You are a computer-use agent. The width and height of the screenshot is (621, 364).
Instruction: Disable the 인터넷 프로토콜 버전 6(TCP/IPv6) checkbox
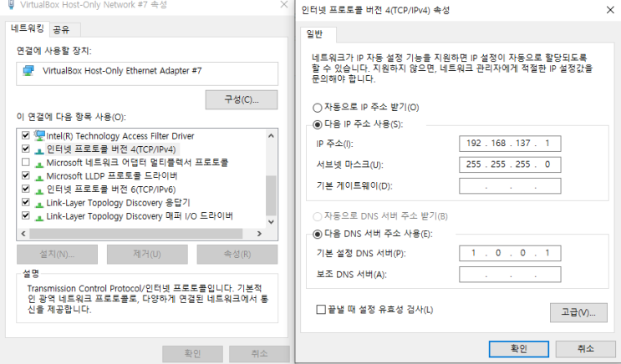(x=26, y=189)
